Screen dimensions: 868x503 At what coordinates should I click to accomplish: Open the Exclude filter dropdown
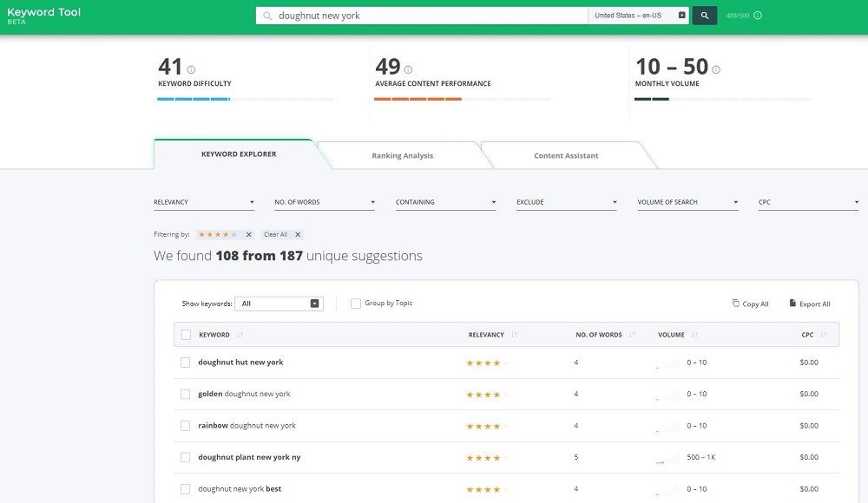coord(567,203)
